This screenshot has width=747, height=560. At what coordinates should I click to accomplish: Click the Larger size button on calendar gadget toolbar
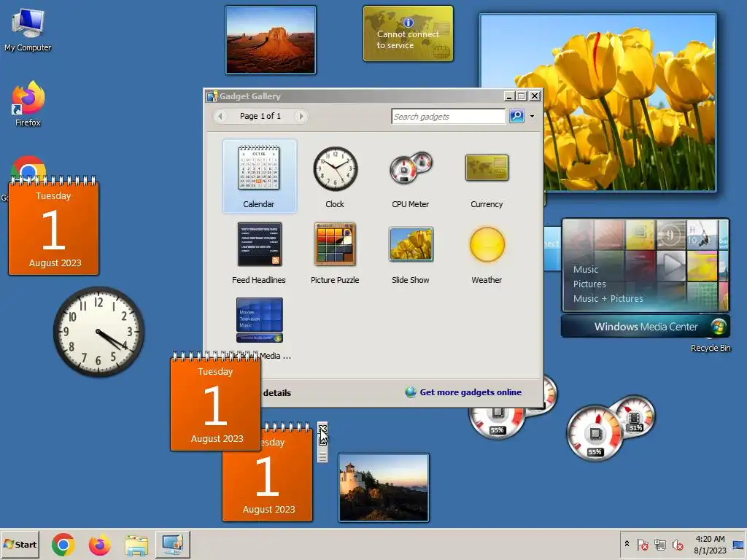click(x=322, y=440)
